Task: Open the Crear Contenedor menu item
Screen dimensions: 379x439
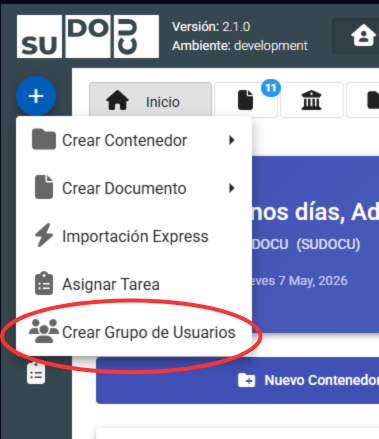Action: coord(134,140)
